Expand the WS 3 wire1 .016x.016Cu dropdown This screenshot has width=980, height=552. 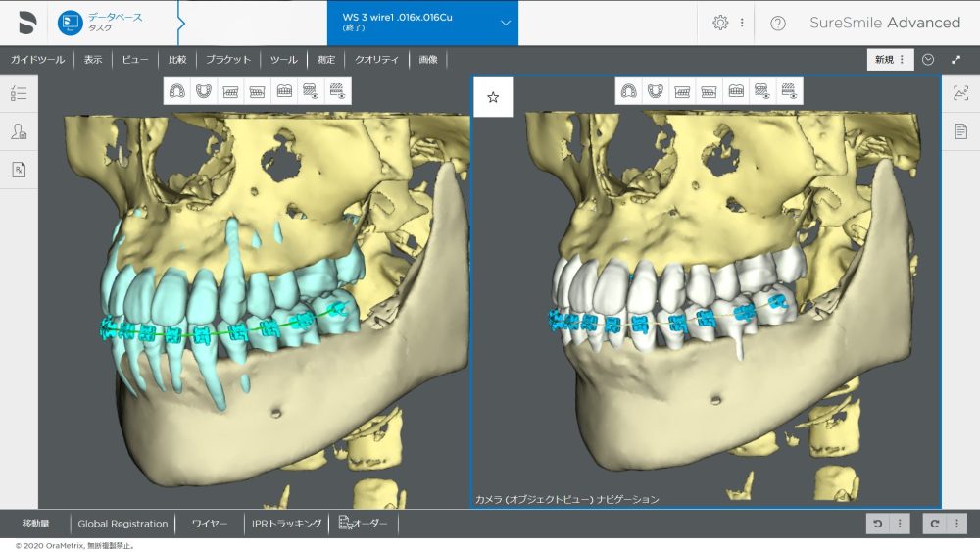point(506,23)
